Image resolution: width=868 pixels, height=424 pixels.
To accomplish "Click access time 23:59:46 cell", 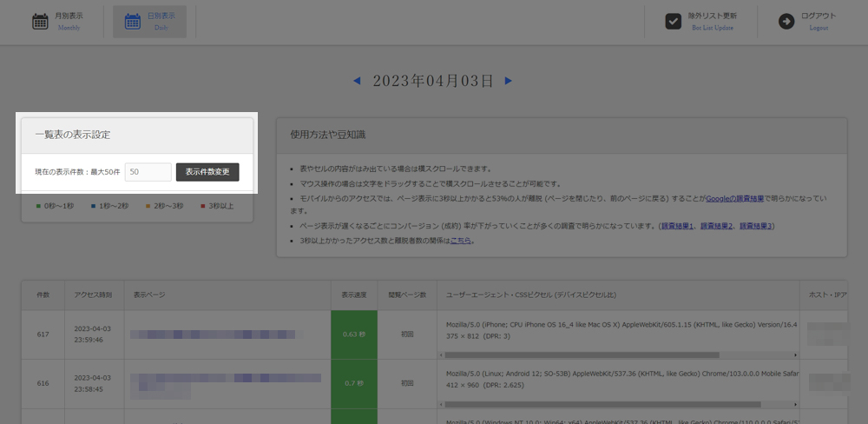I will pos(95,335).
